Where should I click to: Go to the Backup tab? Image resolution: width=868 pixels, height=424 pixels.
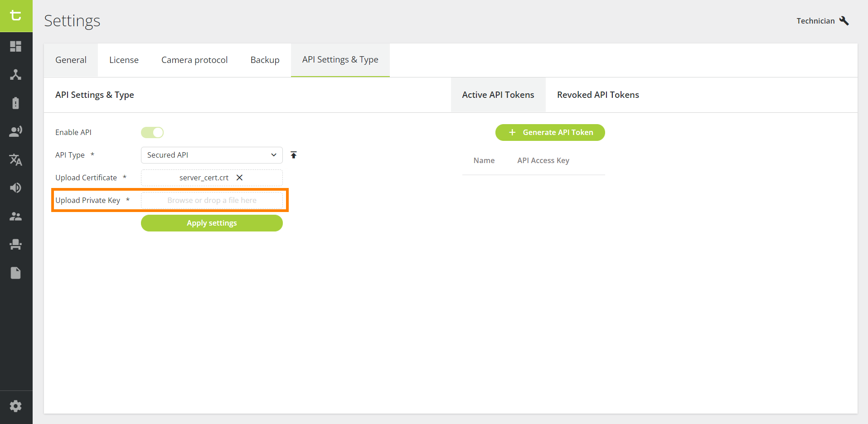click(x=265, y=60)
